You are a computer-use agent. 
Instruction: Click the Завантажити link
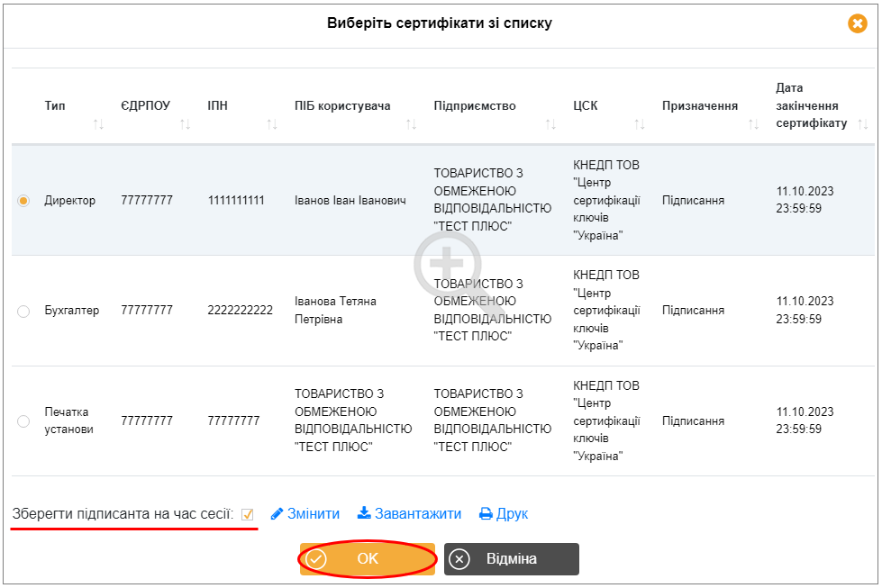[410, 514]
